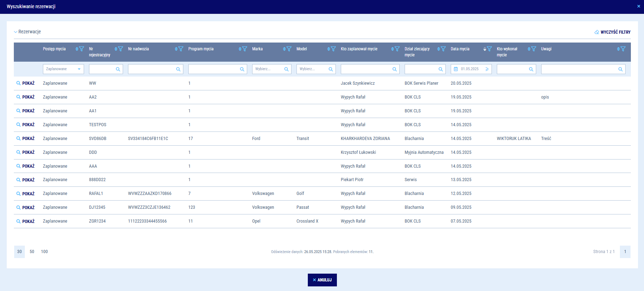Click magnifier icon for SVD86DB row
This screenshot has width=644, height=291.
[x=18, y=139]
